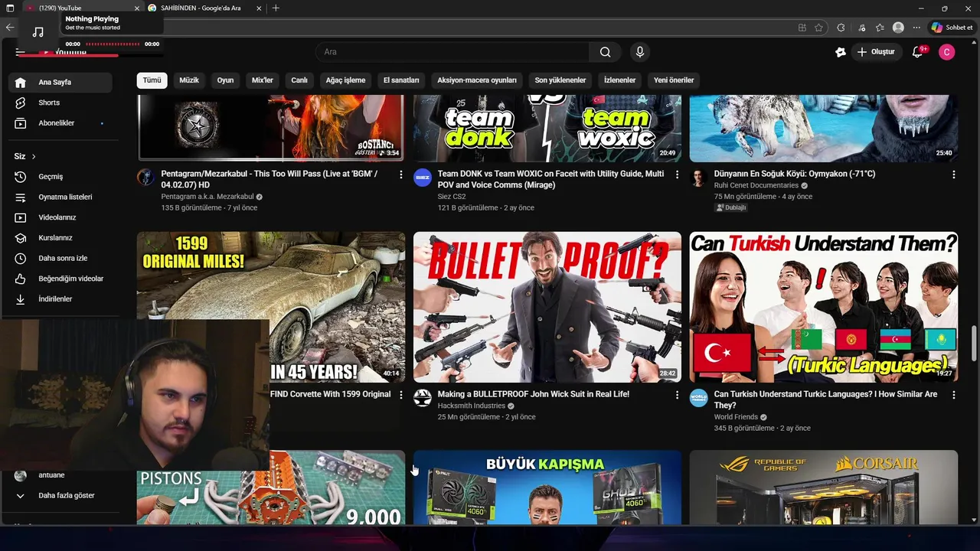Viewport: 980px width, 551px height.
Task: Click Siez CS2 channel avatar
Action: [x=423, y=178]
